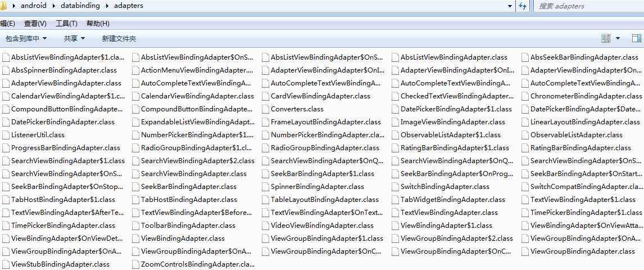This screenshot has width=644, height=270.
Task: Select the file name VideoViewBindingAdapter.class
Action: click(323, 226)
